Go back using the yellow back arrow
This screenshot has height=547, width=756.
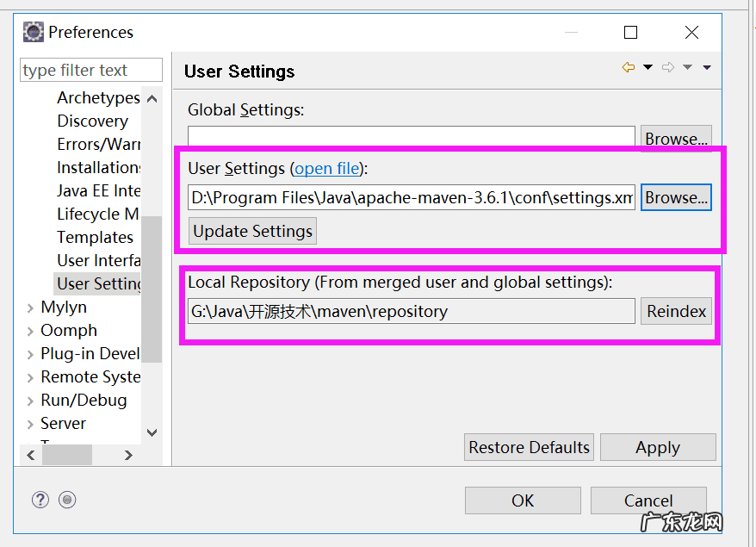[x=629, y=68]
